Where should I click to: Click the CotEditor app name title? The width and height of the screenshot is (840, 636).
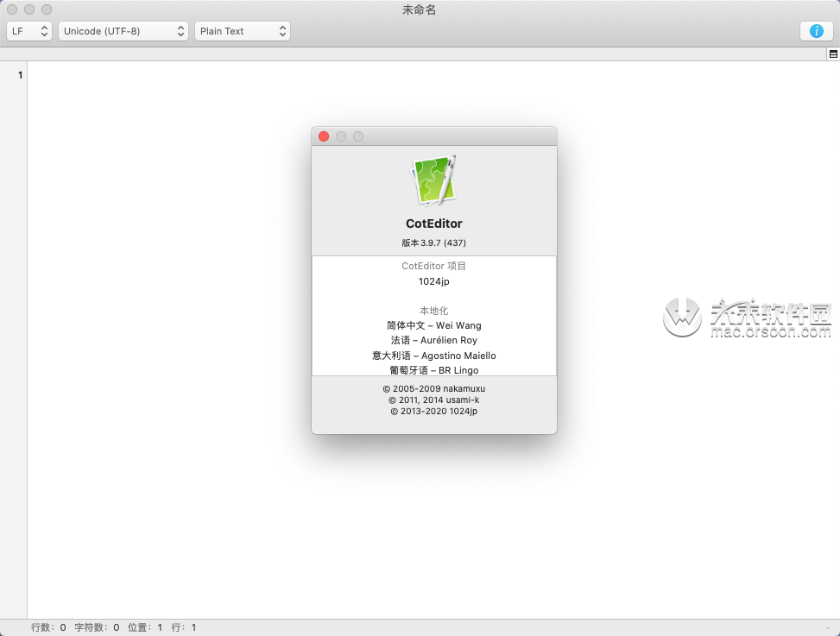coord(434,224)
